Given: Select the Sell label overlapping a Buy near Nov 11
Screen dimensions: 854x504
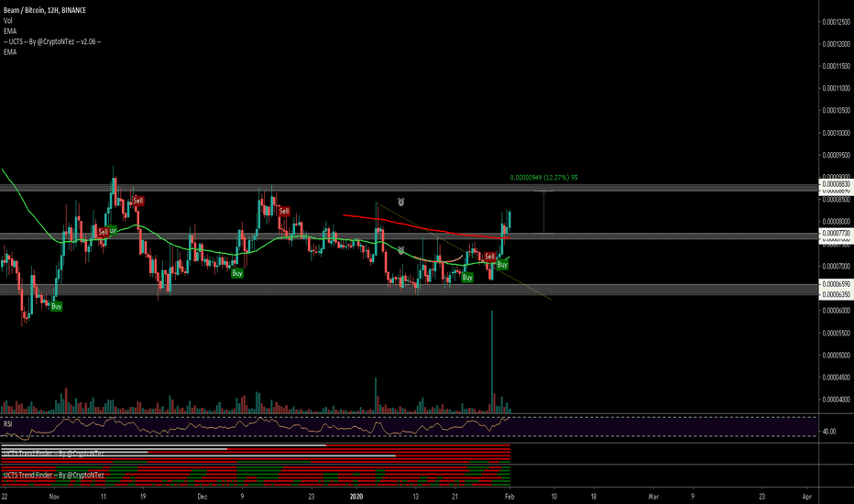Looking at the screenshot, I should [103, 232].
